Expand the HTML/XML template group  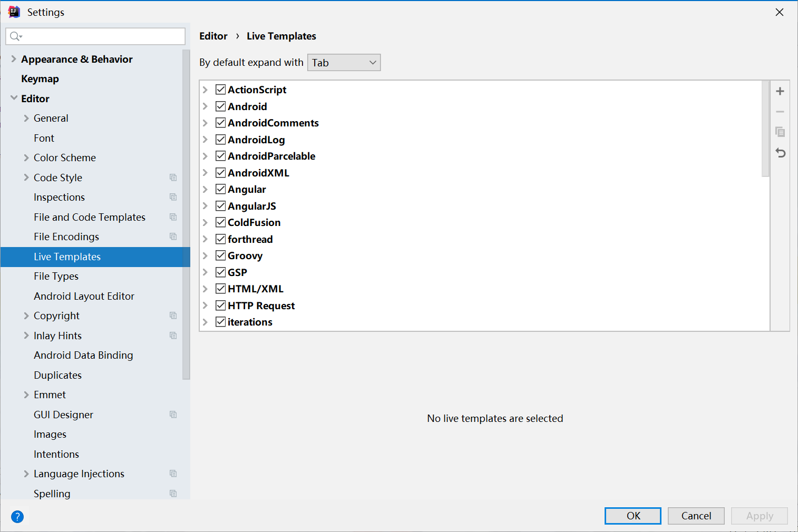click(206, 289)
